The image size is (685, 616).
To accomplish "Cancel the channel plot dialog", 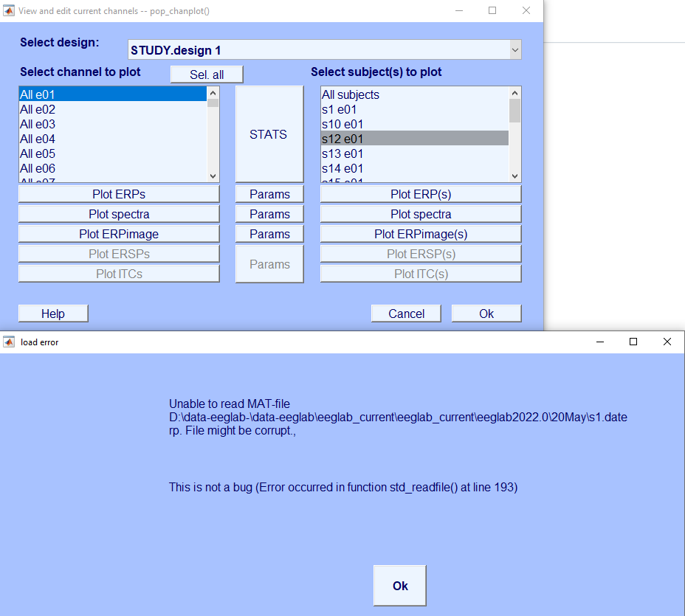I will [x=406, y=313].
